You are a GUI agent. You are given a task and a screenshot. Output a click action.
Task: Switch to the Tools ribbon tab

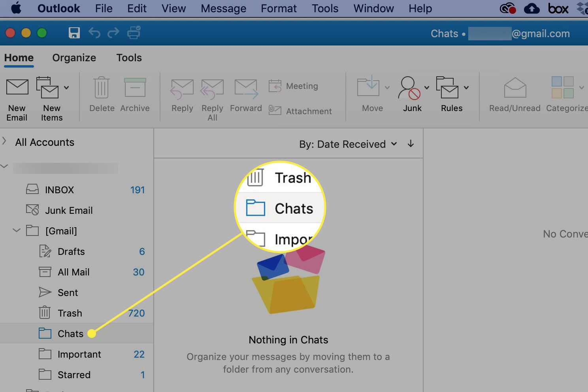[129, 58]
